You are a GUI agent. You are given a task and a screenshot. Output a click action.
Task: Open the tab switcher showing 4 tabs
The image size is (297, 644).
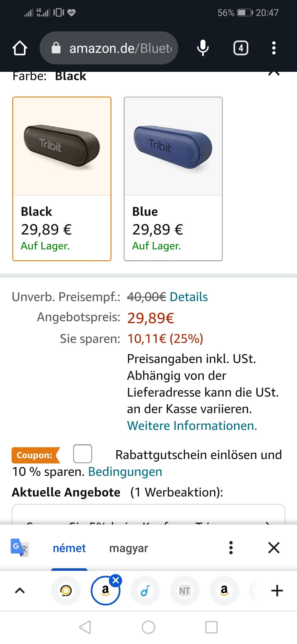click(x=241, y=48)
